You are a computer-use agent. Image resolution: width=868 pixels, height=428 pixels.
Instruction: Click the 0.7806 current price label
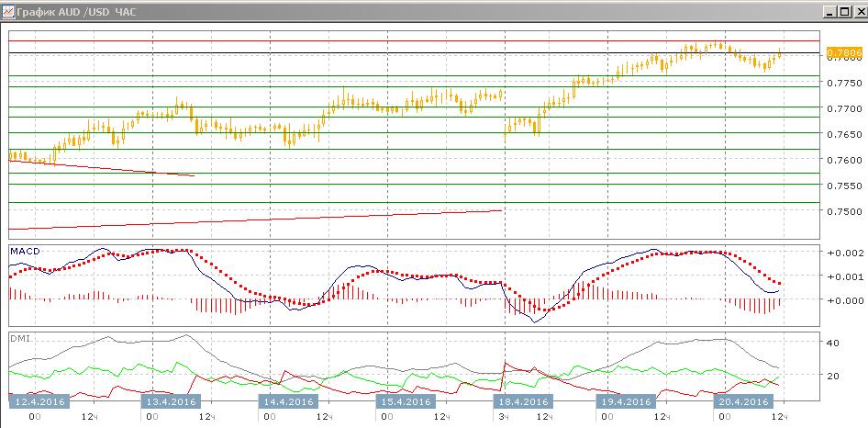(x=844, y=52)
